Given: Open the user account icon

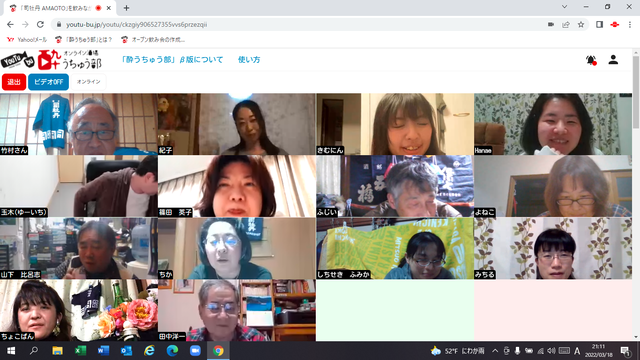Looking at the screenshot, I should [613, 60].
